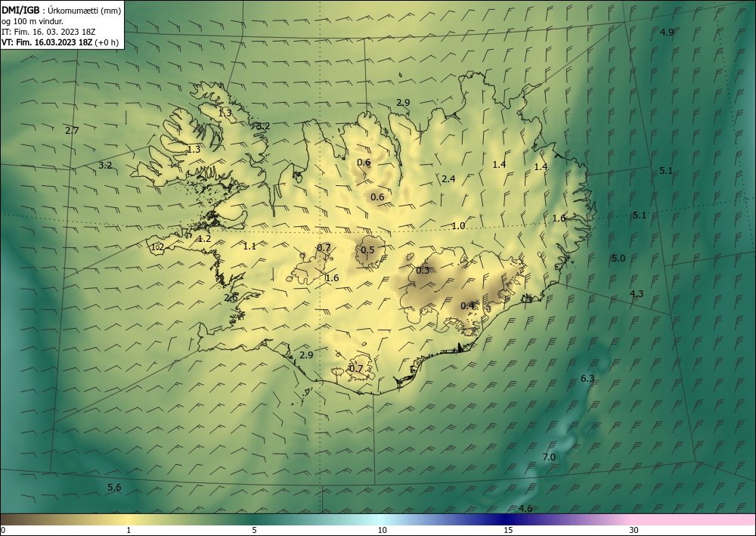
Task: Click the 4.9 precipitation value
Action: (x=667, y=33)
